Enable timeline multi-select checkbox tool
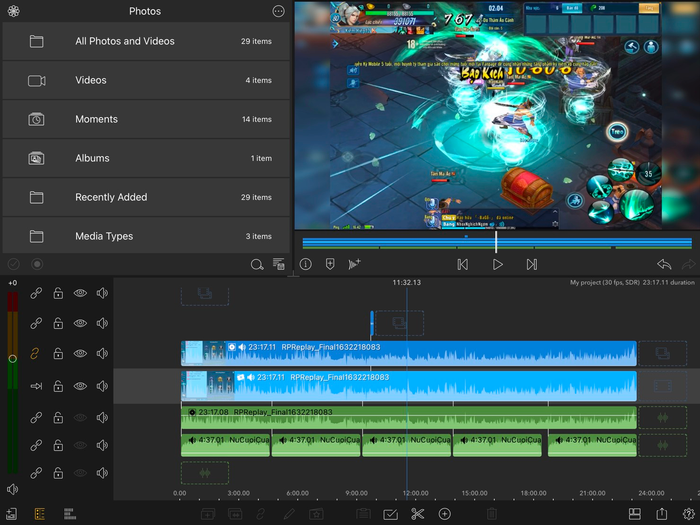The image size is (700, 525). (x=391, y=514)
